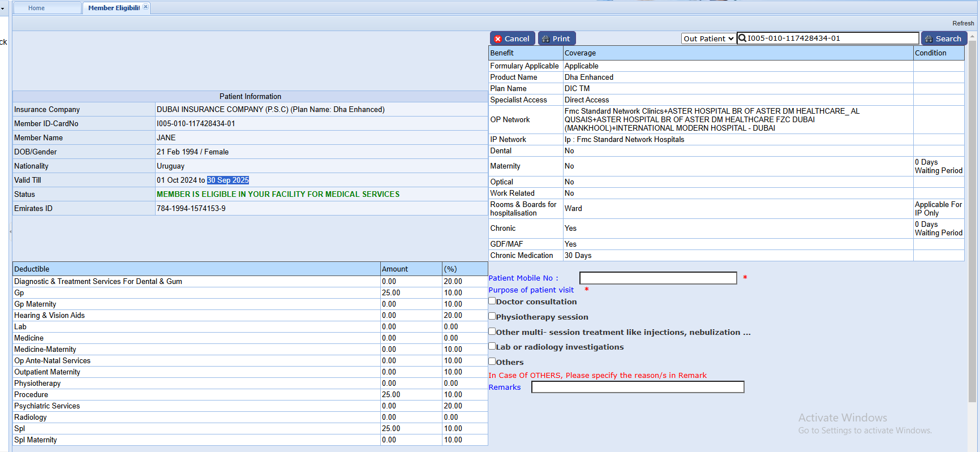This screenshot has width=980, height=452.
Task: Click the Refresh link
Action: click(x=962, y=23)
